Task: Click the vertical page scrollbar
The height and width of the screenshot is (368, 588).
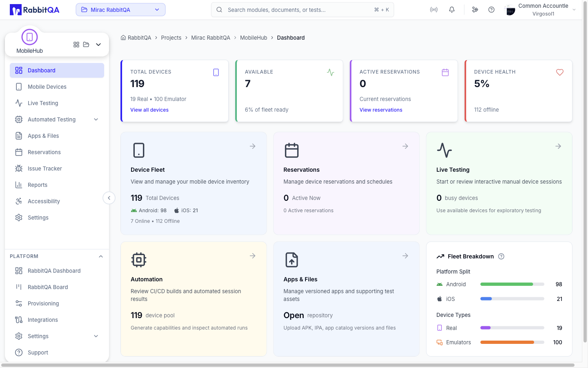Action: coord(585,172)
